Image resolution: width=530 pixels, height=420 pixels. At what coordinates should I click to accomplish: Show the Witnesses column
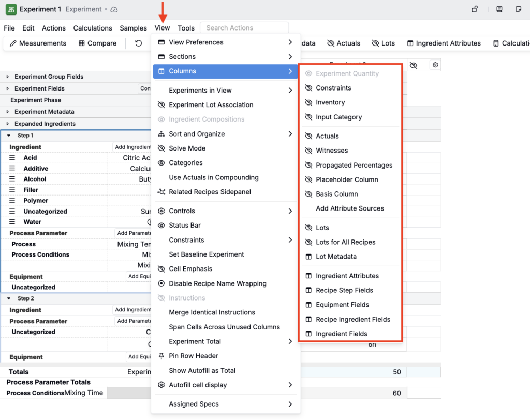coord(332,151)
